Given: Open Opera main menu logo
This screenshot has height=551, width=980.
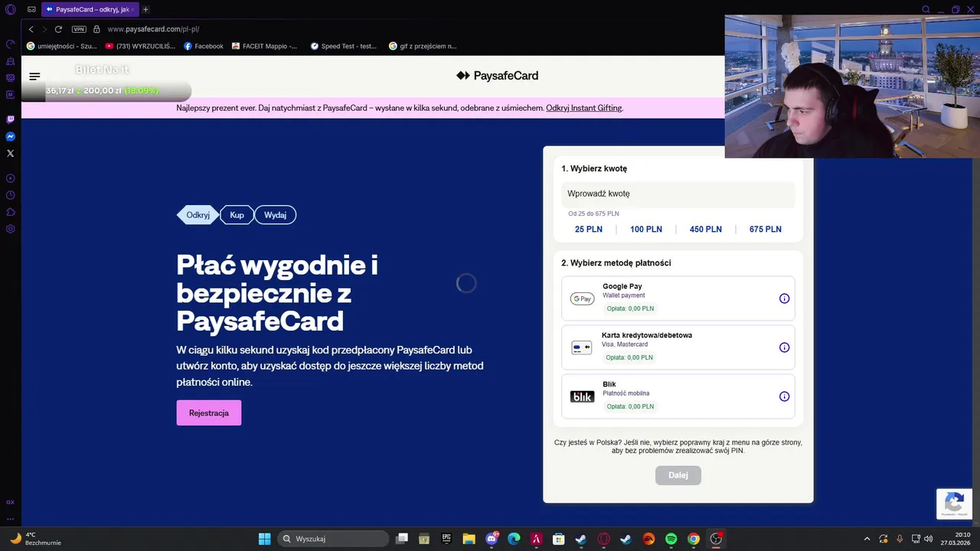Looking at the screenshot, I should coord(11,10).
